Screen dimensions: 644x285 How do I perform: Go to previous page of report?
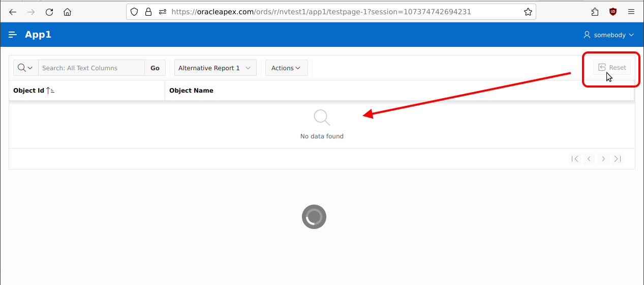pyautogui.click(x=589, y=159)
